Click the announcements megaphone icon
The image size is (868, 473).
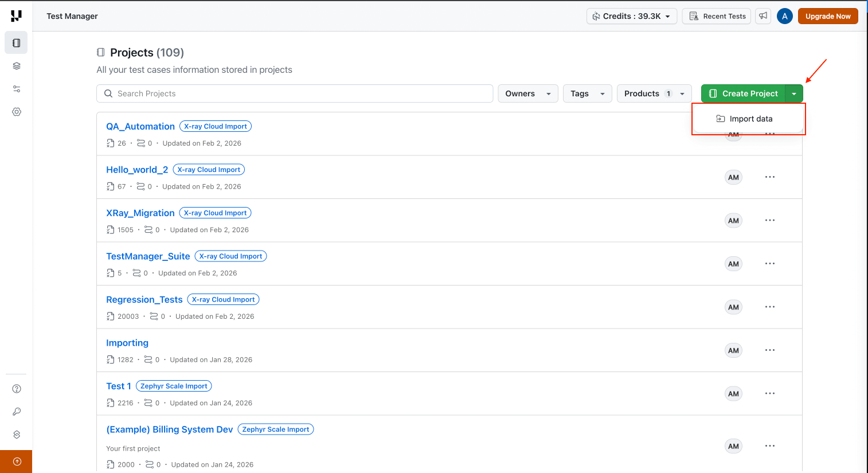pyautogui.click(x=763, y=16)
